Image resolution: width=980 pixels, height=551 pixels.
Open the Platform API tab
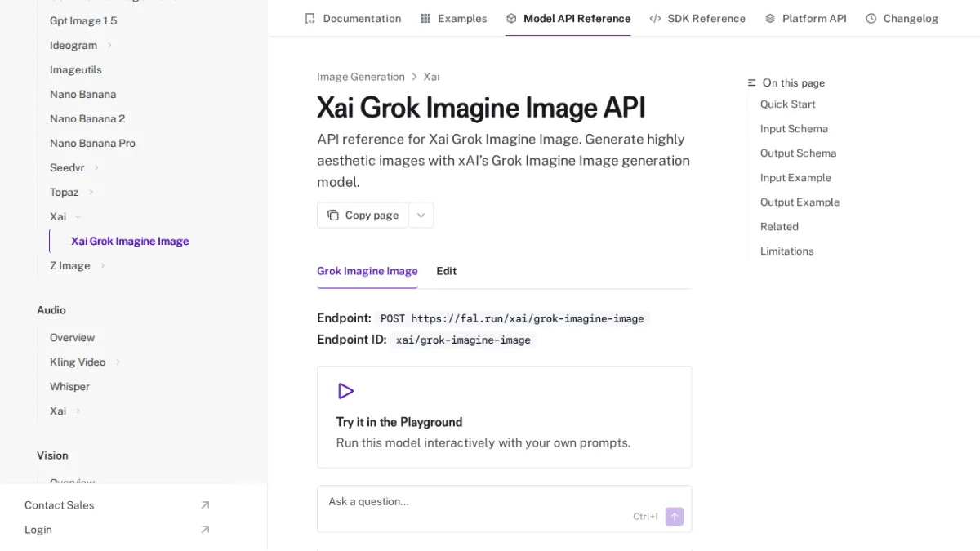pyautogui.click(x=806, y=18)
